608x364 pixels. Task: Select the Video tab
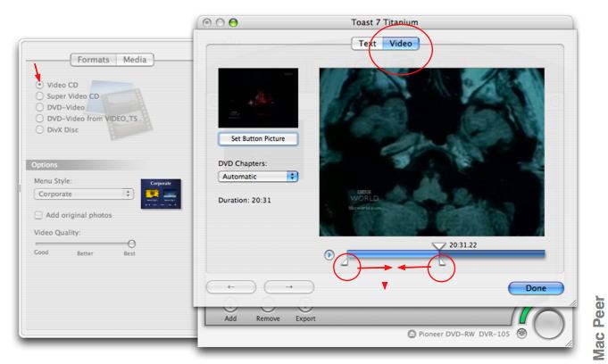click(401, 44)
